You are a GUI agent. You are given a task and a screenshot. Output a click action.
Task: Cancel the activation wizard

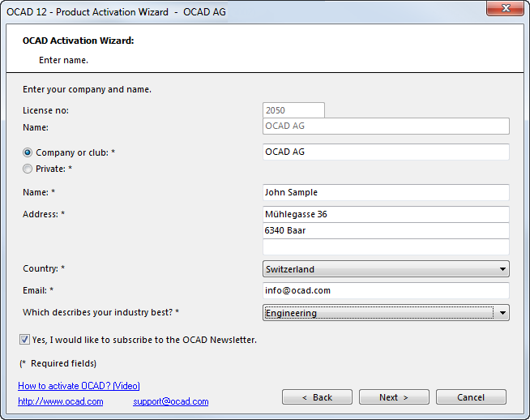pos(471,397)
